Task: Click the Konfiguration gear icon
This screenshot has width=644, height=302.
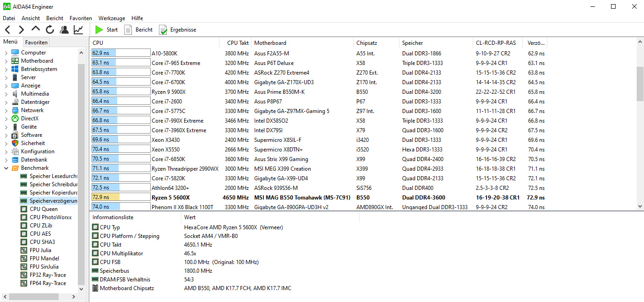Action: (15, 151)
